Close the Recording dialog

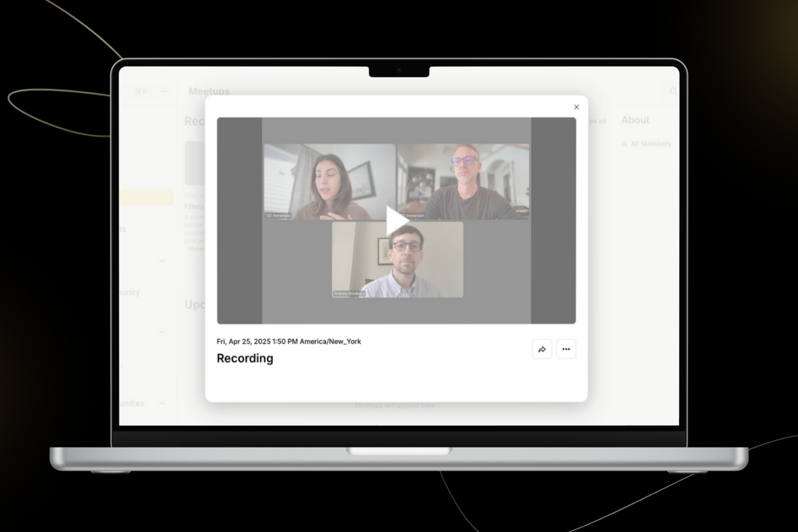576,107
